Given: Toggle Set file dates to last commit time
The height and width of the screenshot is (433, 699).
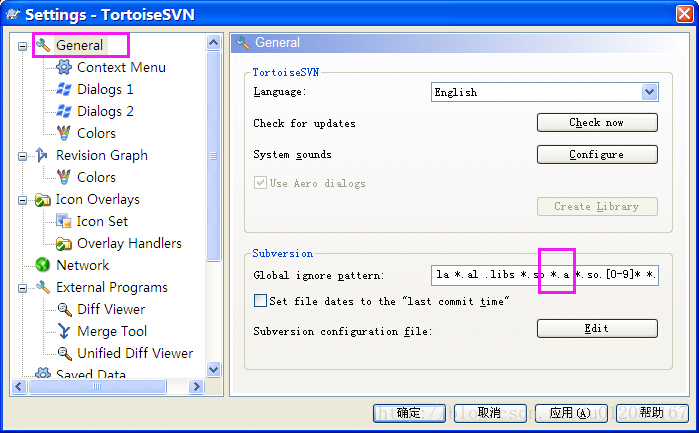Looking at the screenshot, I should pos(260,301).
